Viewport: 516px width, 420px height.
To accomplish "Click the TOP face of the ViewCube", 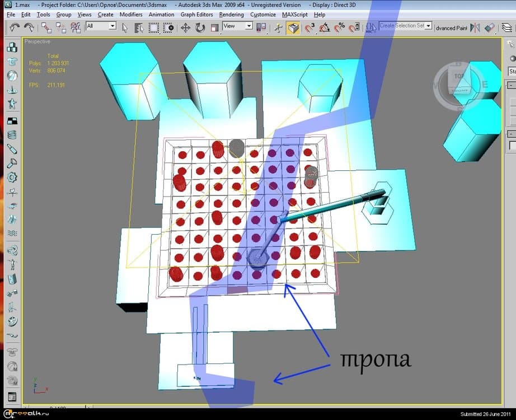I will pos(459,77).
